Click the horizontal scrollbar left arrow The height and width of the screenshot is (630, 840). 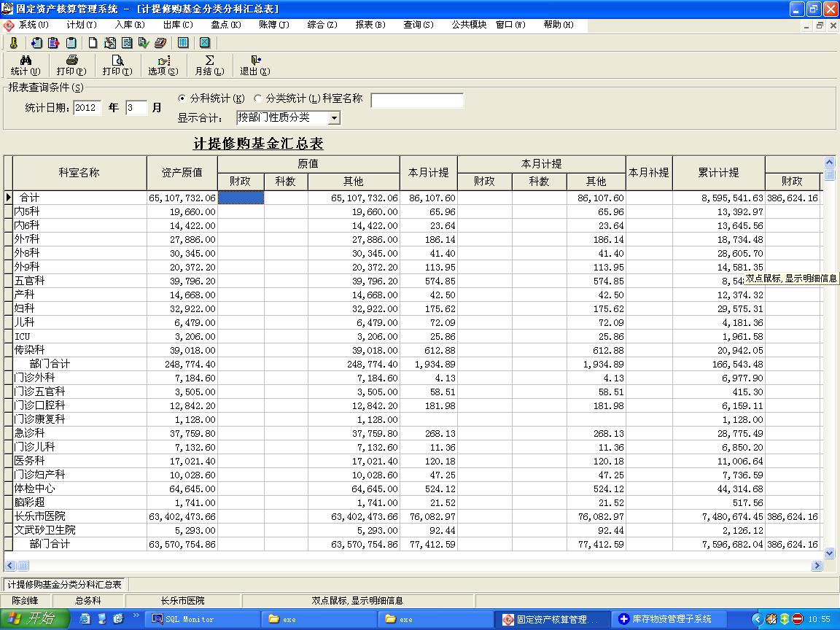(x=9, y=565)
